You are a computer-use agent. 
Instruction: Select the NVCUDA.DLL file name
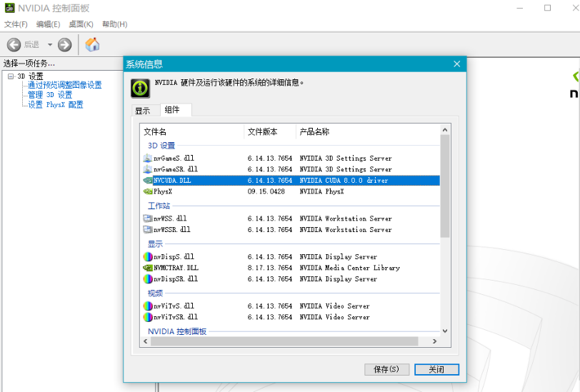point(172,181)
